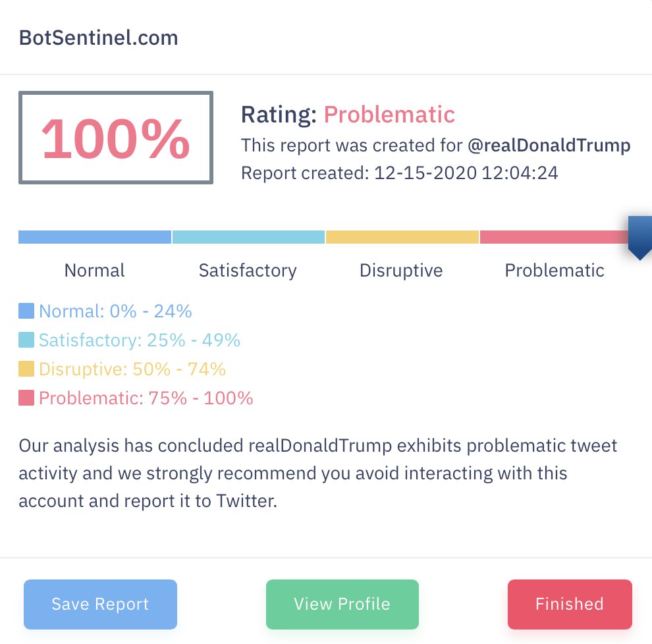
Task: Click the 100% score box
Action: pos(116,138)
